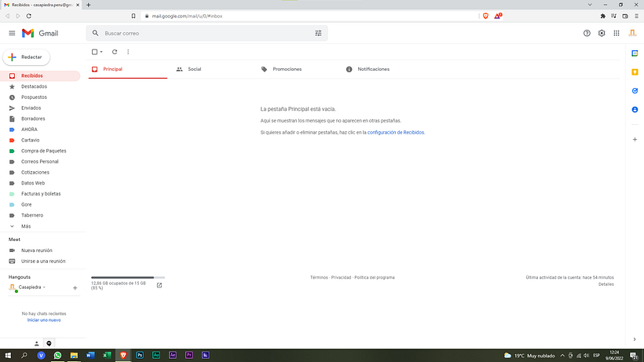
Task: Open Privacidad footer link
Action: [x=342, y=277]
